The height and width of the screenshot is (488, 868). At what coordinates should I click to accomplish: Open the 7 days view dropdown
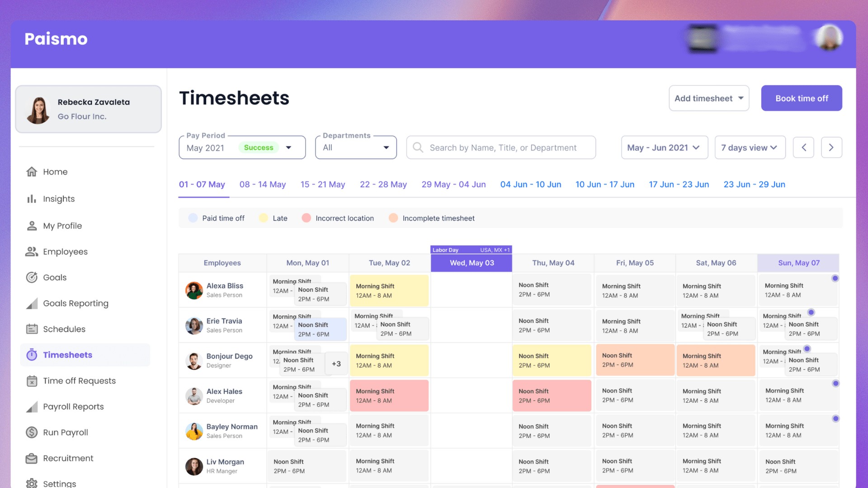[x=750, y=147]
